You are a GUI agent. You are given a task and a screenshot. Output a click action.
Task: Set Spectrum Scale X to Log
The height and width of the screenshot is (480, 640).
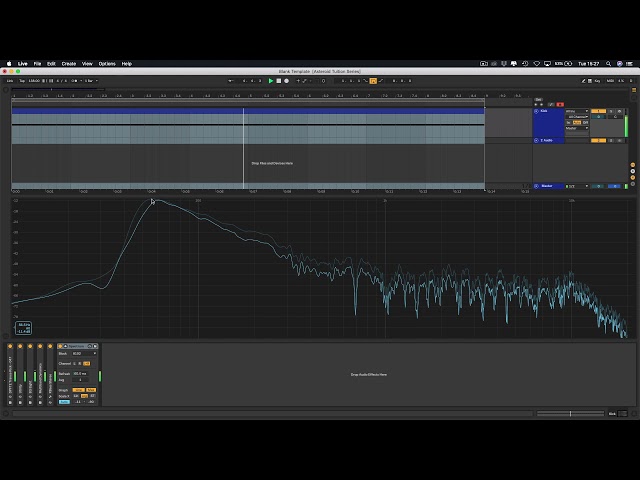[84, 396]
